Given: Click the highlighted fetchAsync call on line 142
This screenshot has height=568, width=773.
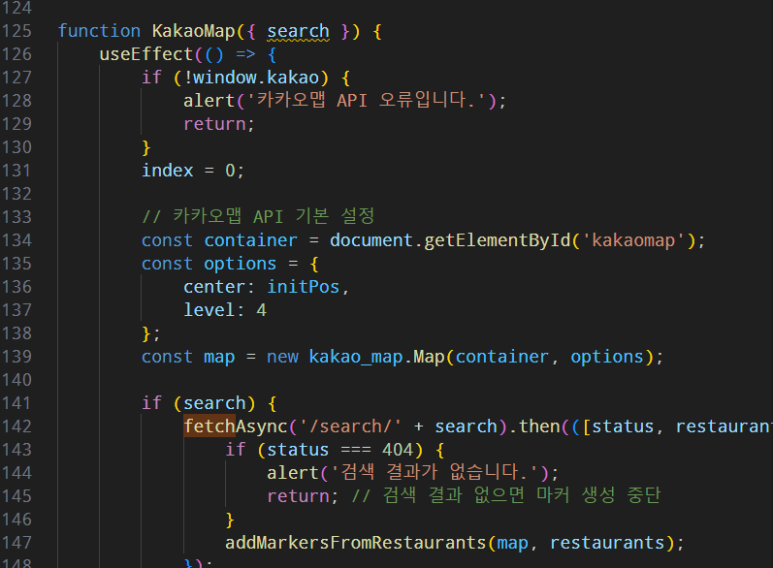Looking at the screenshot, I should (x=235, y=426).
